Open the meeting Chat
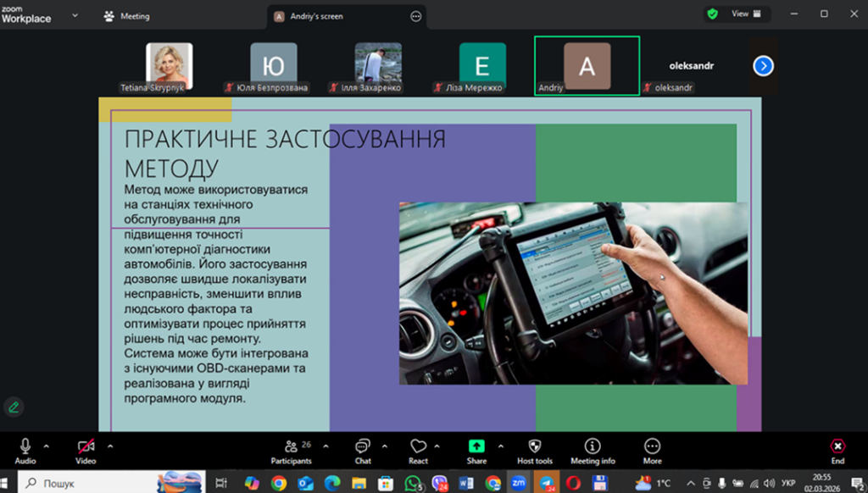Viewport: 868px width, 493px height. pyautogui.click(x=363, y=450)
